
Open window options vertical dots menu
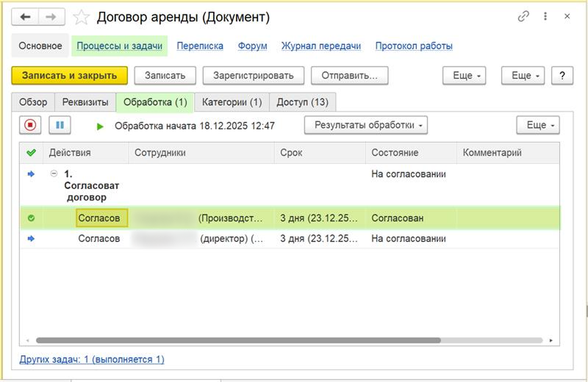[x=545, y=16]
